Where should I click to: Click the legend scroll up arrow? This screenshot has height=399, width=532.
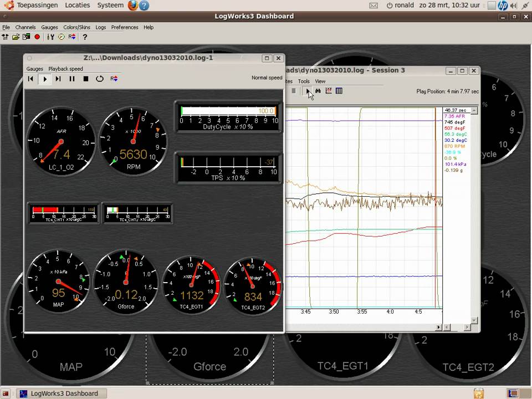pyautogui.click(x=474, y=111)
